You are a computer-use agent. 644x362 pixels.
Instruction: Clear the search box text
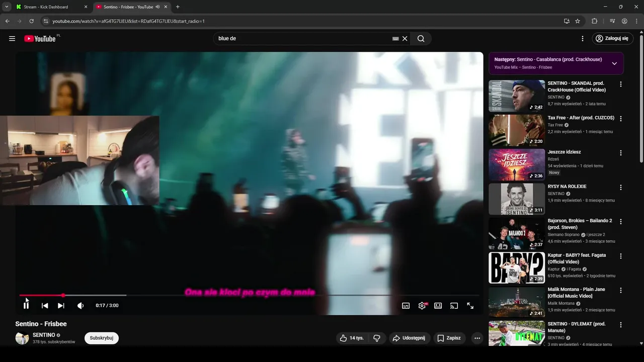[405, 39]
